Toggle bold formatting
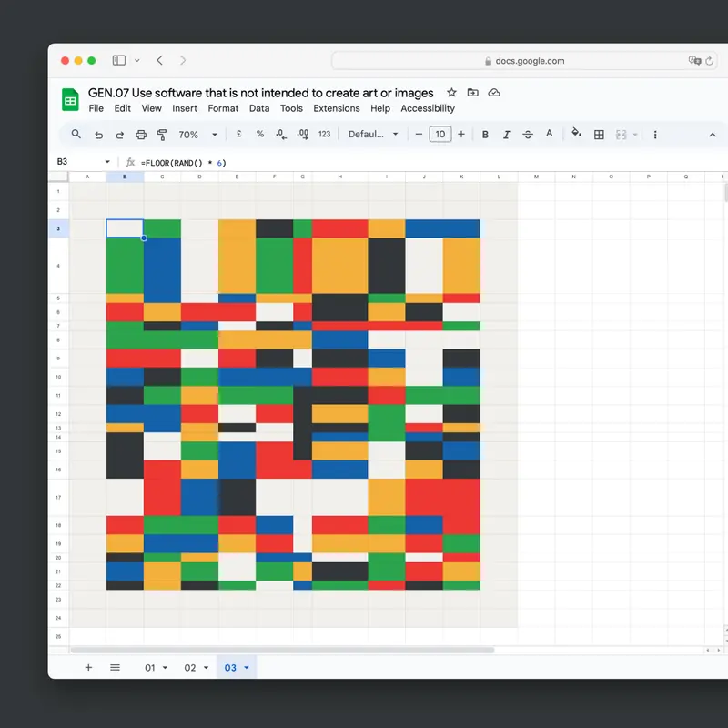Screen dimensions: 728x728 (x=485, y=135)
